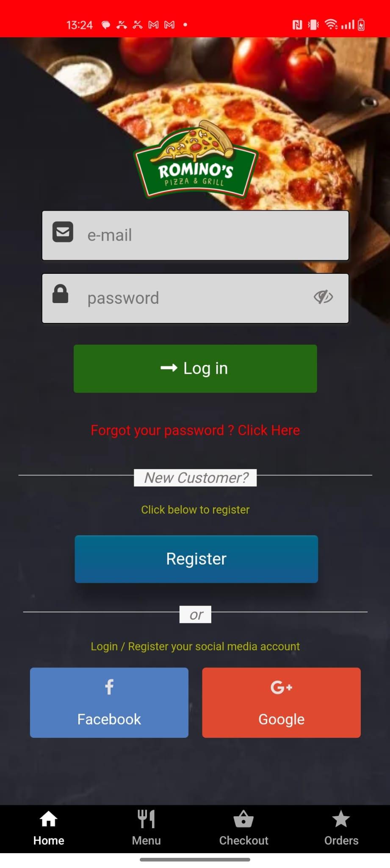Sign in with Facebook button
The height and width of the screenshot is (868, 390).
pos(109,702)
